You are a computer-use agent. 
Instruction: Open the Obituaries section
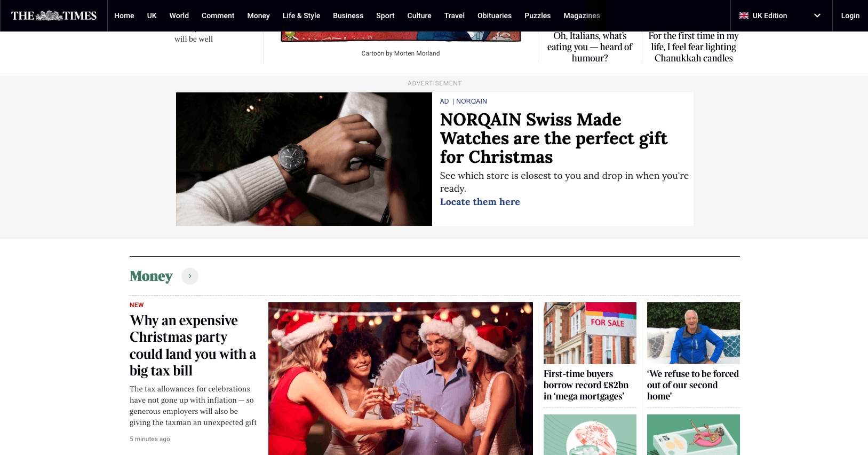coord(495,15)
